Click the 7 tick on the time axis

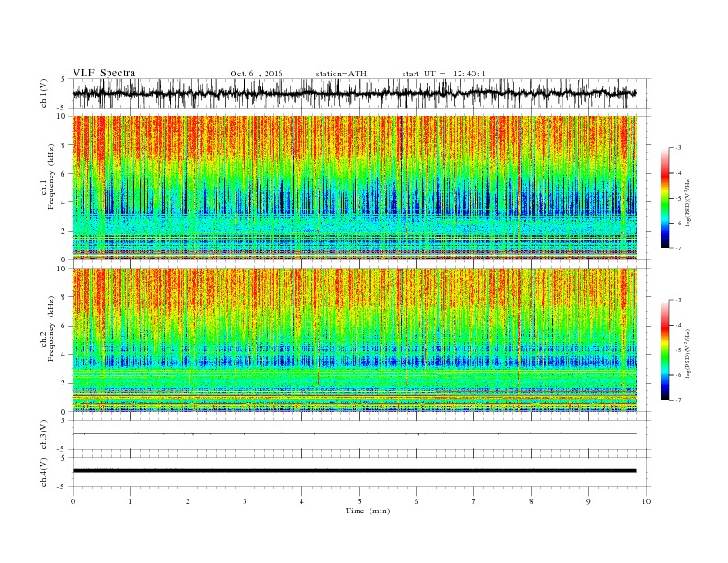[474, 501]
